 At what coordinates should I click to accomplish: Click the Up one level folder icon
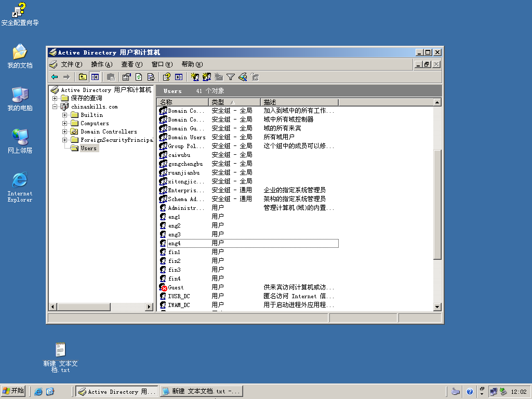tap(83, 77)
